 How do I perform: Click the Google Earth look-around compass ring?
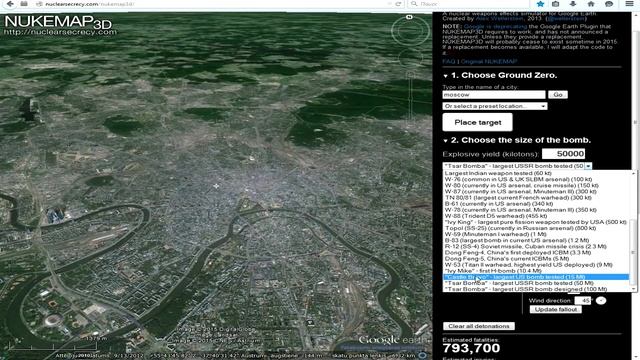pos(410,31)
